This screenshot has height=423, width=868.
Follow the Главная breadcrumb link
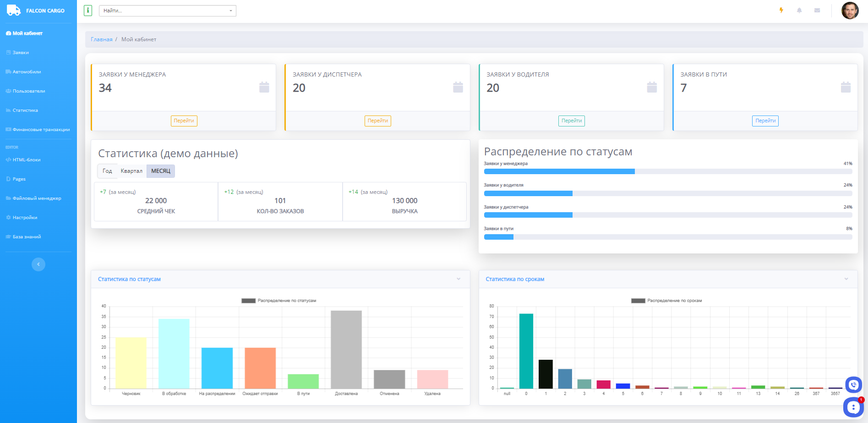point(101,39)
